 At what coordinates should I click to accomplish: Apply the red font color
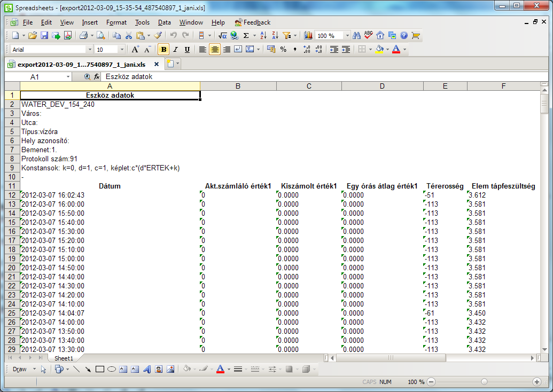396,49
